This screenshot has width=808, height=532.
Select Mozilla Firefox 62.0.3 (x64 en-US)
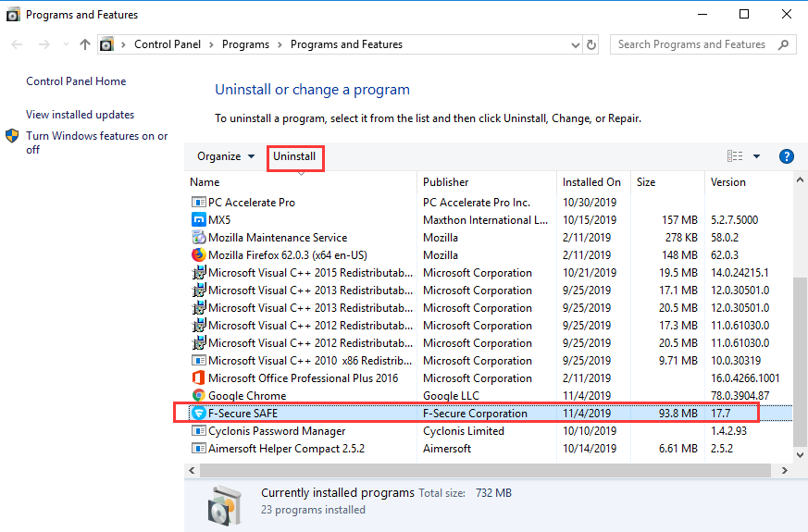pos(288,255)
